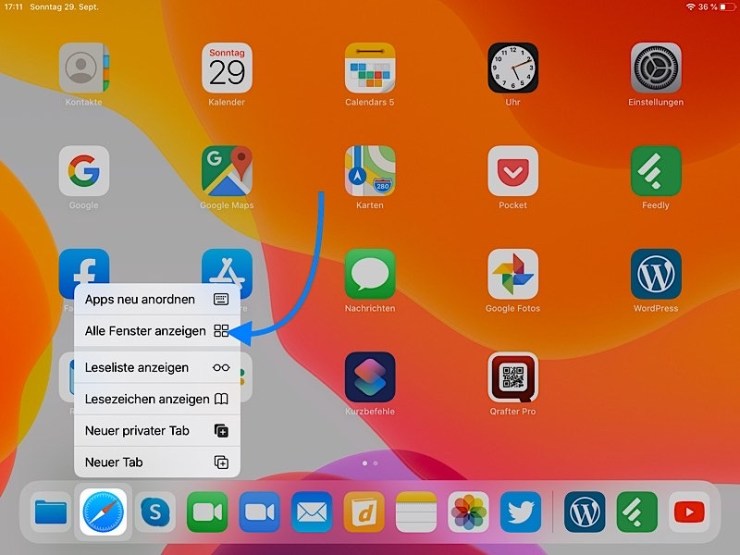This screenshot has width=740, height=555.
Task: Open Google Maps app
Action: pyautogui.click(x=227, y=171)
